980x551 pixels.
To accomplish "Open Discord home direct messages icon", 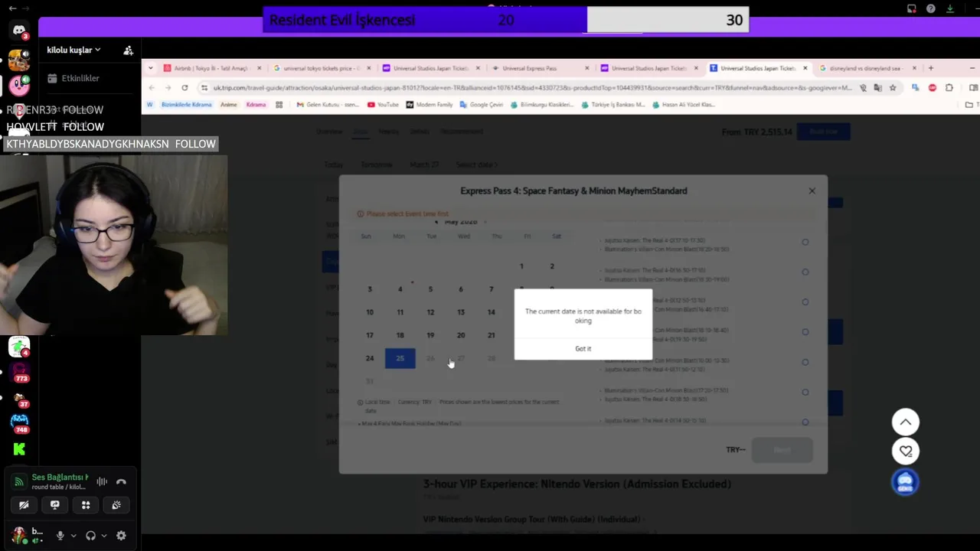I will [19, 31].
